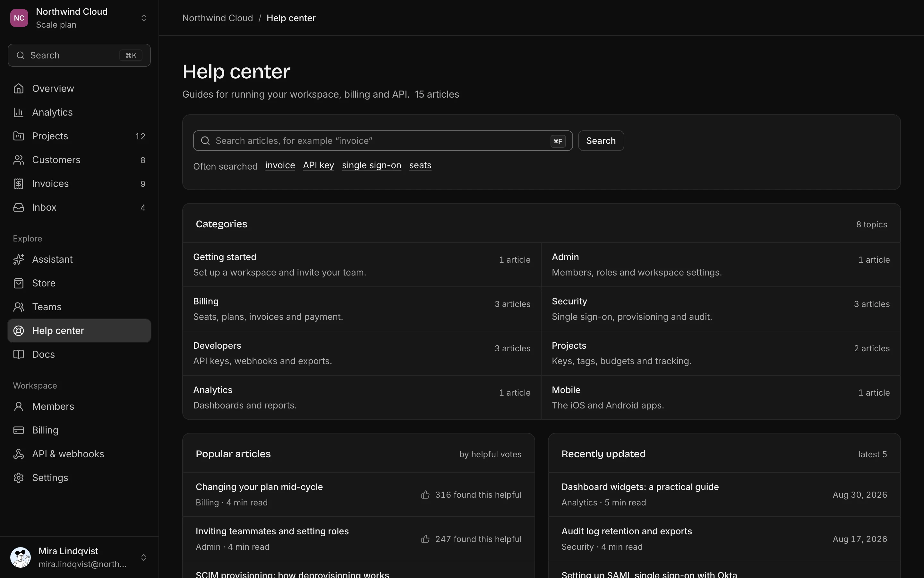Click the Invoices receipt icon
Image resolution: width=924 pixels, height=578 pixels.
(x=18, y=183)
